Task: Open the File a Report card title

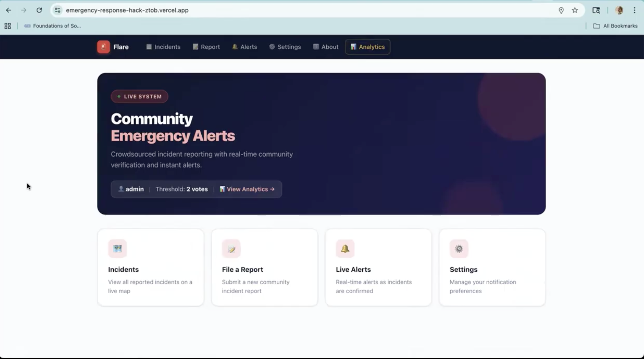Action: 243,269
